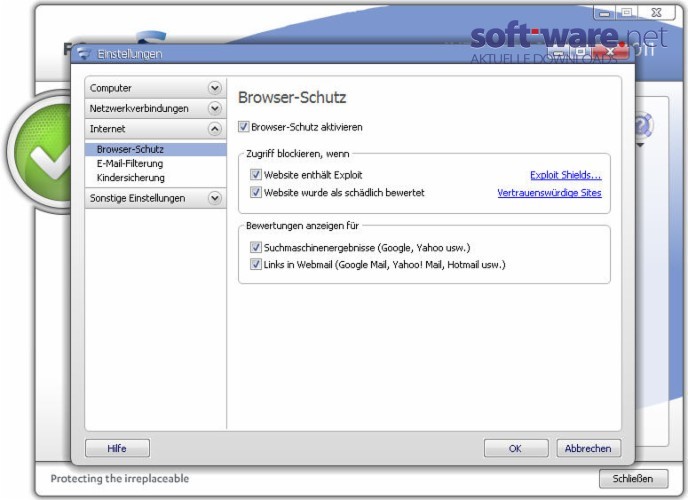This screenshot has width=688, height=500.
Task: Open the Vertrauenswürdige Sites link
Action: pyautogui.click(x=549, y=193)
